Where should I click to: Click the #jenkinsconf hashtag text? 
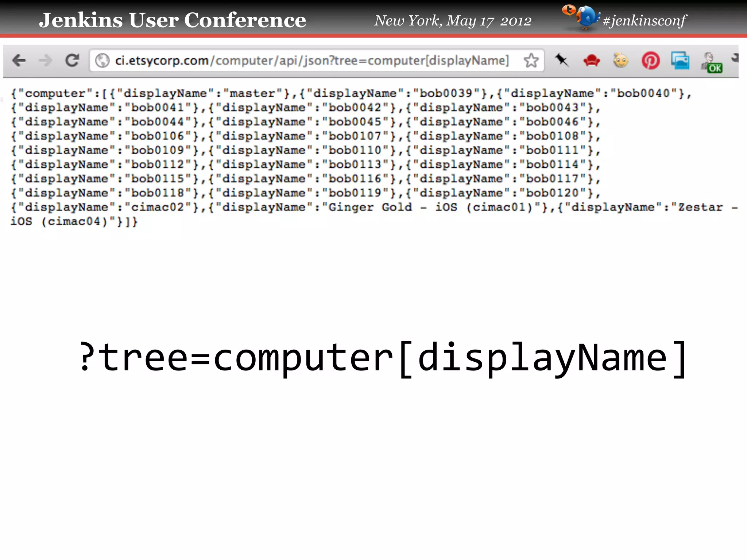point(645,20)
